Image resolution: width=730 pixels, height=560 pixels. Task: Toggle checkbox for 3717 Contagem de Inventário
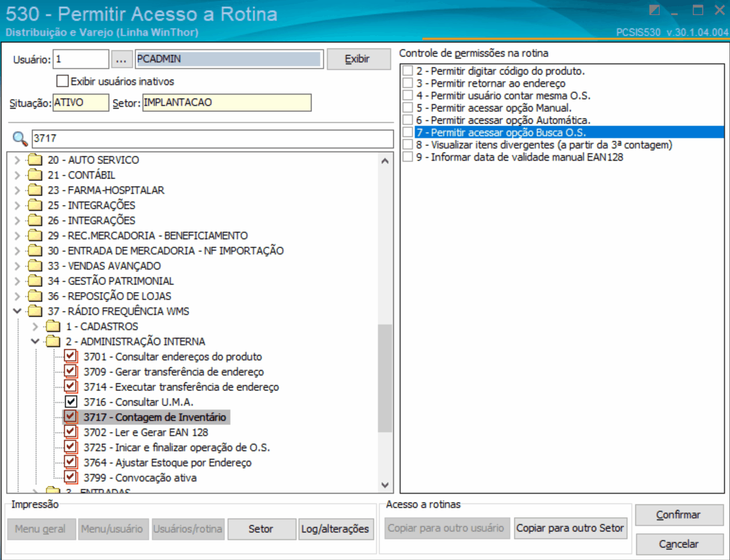pyautogui.click(x=71, y=417)
